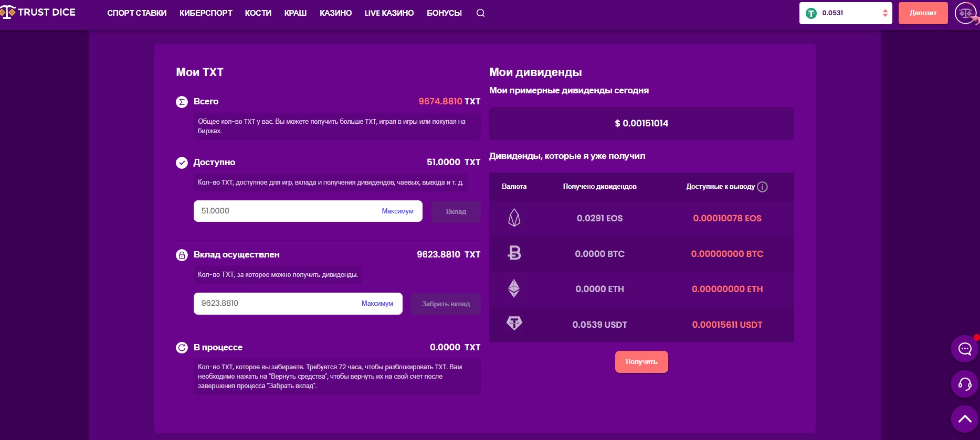Click the Trust Dice logo

pyautogui.click(x=39, y=13)
